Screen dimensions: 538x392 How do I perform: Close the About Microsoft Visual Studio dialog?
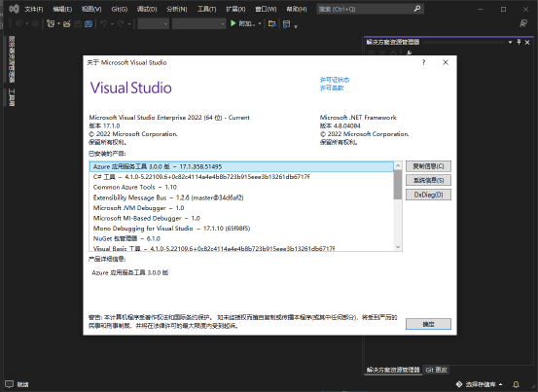pos(446,62)
